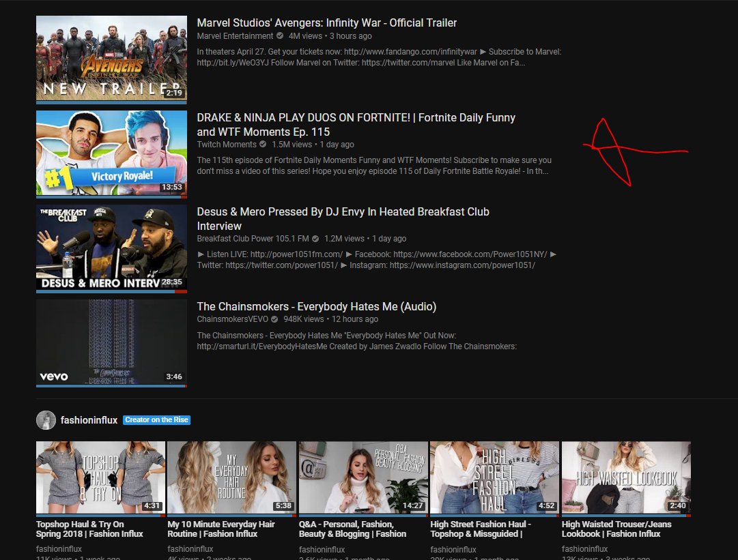Open High Waisted Lookbook thumbnail
Screen dimensions: 738x560
626,477
